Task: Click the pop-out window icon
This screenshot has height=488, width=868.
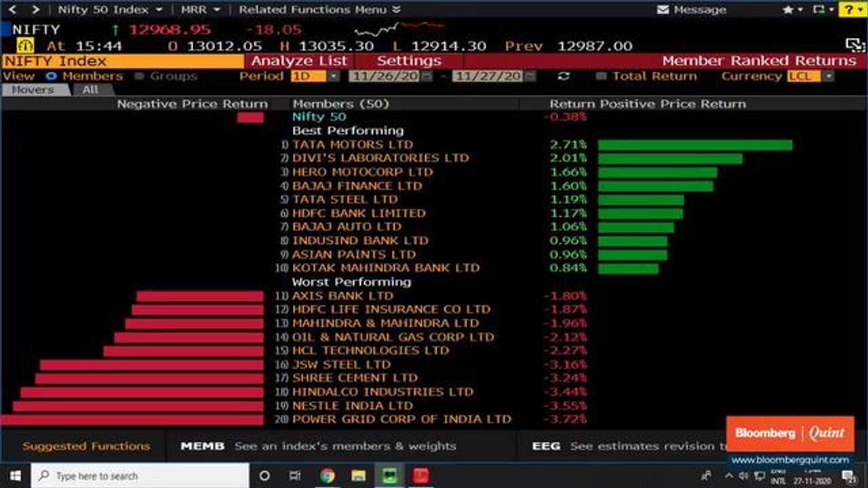Action: (855, 45)
